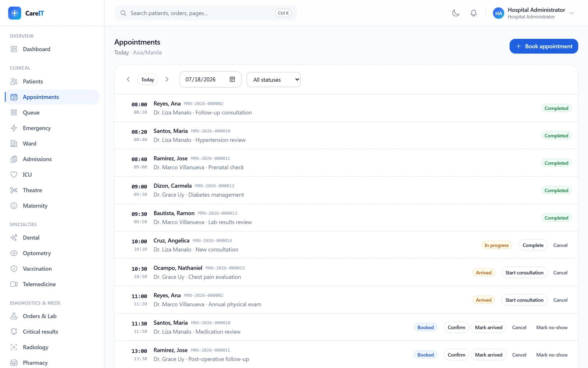Open the Theatre menu label
The image size is (588, 368).
(32, 190)
